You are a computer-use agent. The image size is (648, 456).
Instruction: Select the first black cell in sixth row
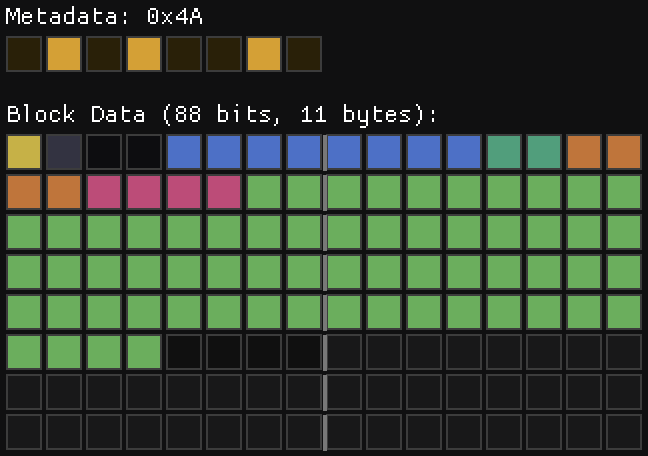point(184,352)
